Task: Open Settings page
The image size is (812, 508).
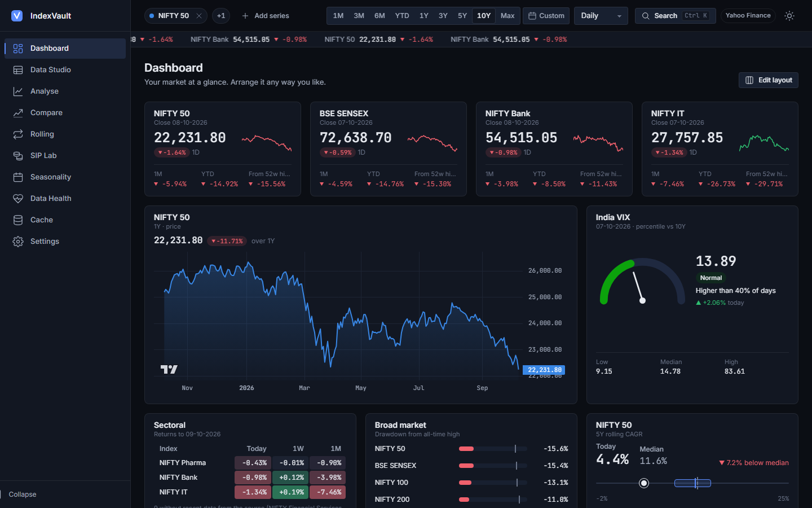Action: (65, 242)
